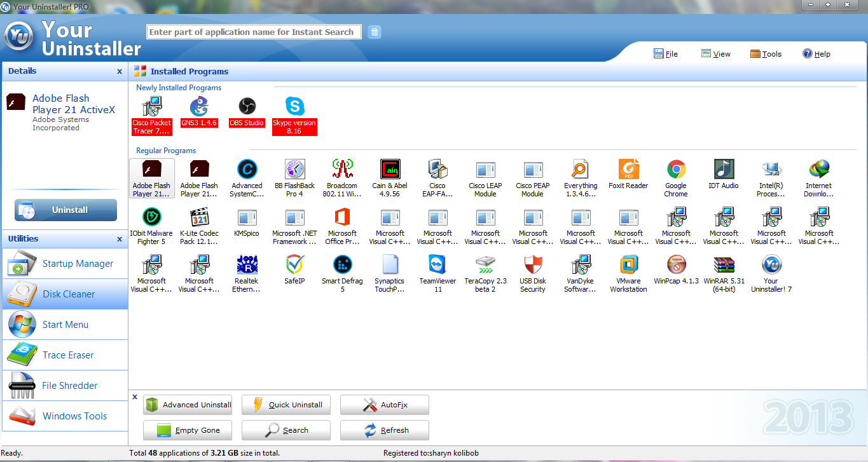Select the GNS3 1.4.6 icon
The height and width of the screenshot is (462, 868).
click(199, 108)
